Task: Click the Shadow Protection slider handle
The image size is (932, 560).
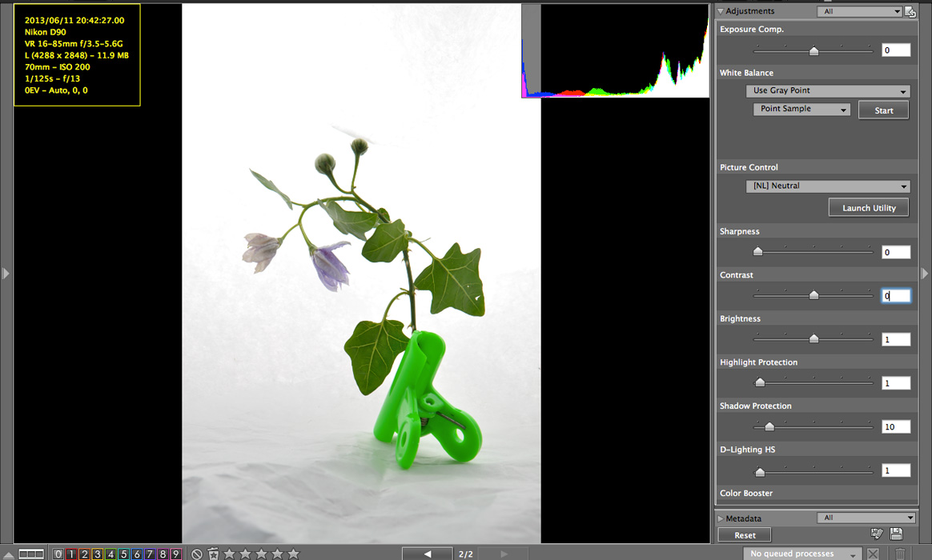Action: [769, 426]
